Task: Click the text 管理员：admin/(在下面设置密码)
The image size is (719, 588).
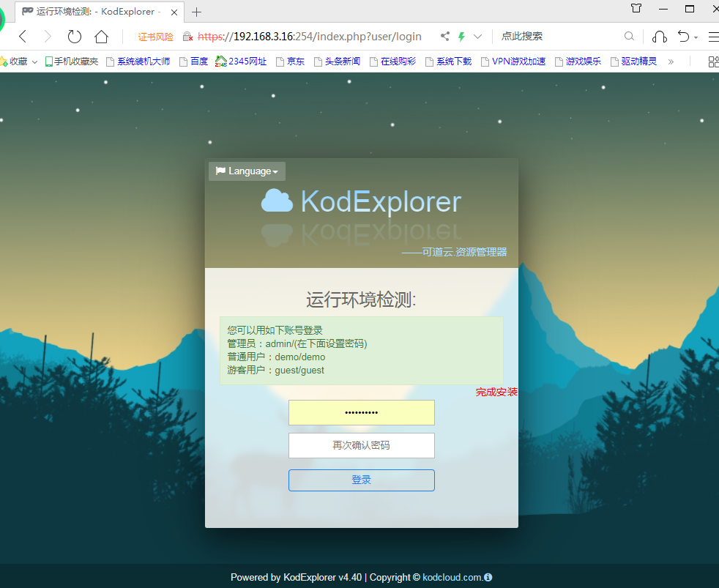Action: (x=297, y=343)
